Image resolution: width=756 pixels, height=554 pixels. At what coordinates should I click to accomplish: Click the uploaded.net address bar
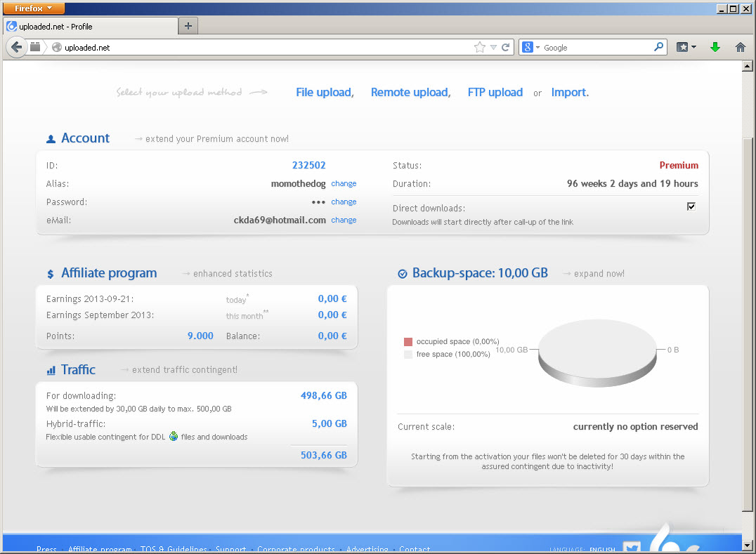pyautogui.click(x=268, y=47)
